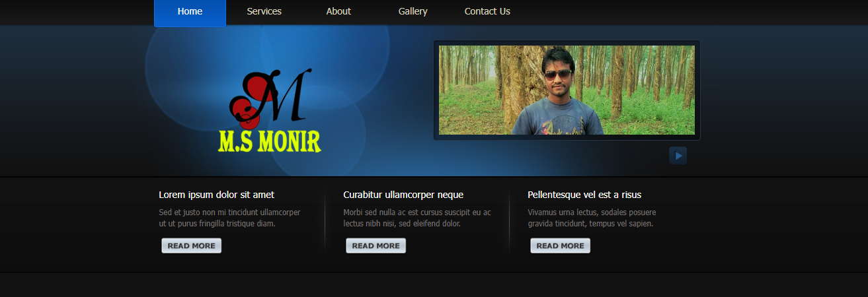868x297 pixels.
Task: Click Read More under Curabitur ullamcorper
Action: [x=376, y=246]
